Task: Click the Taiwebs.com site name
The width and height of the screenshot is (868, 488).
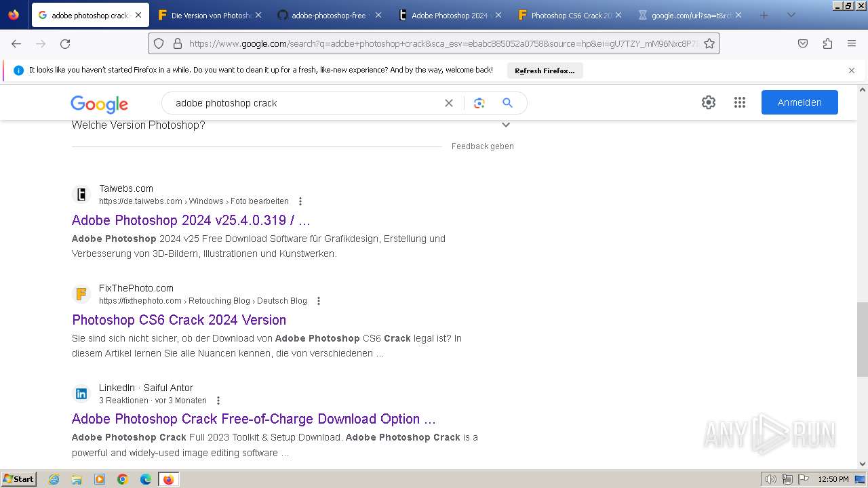Action: 126,188
